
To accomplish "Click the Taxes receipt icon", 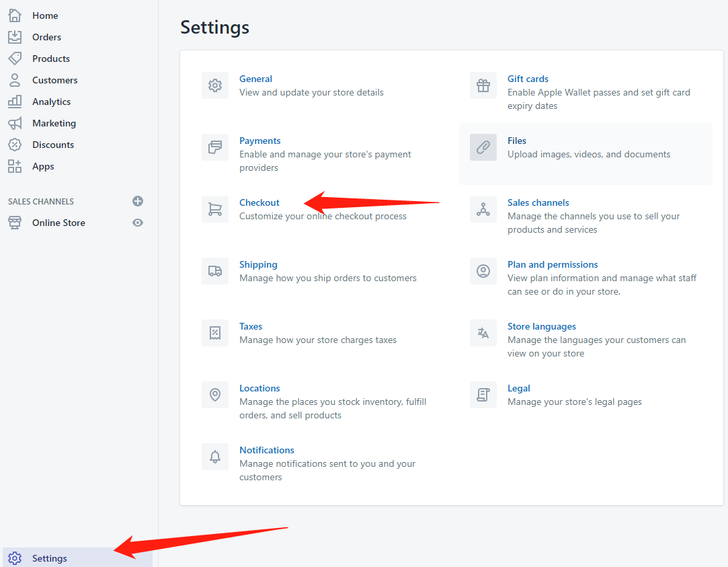I will [215, 333].
